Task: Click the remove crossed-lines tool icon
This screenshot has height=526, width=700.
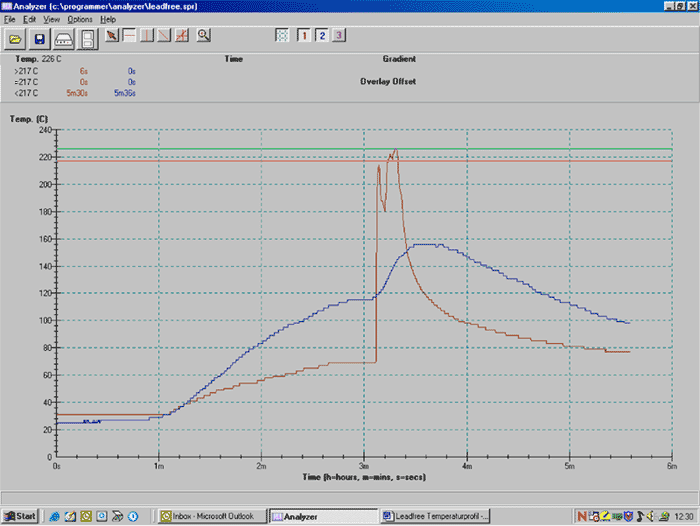Action: click(x=182, y=35)
